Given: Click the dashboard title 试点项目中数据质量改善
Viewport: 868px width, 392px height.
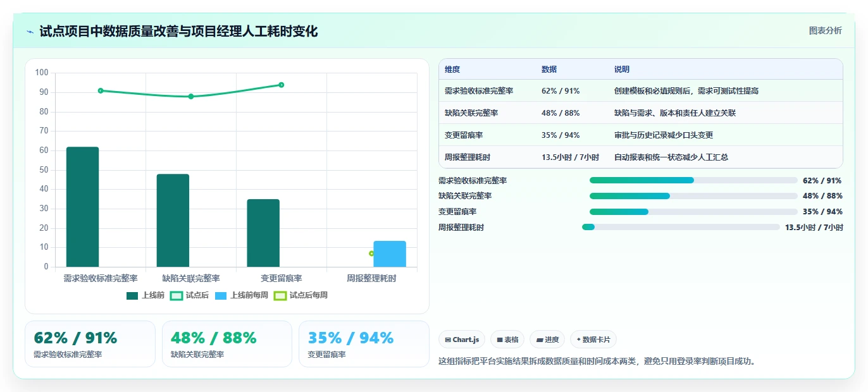Looking at the screenshot, I should point(178,31).
